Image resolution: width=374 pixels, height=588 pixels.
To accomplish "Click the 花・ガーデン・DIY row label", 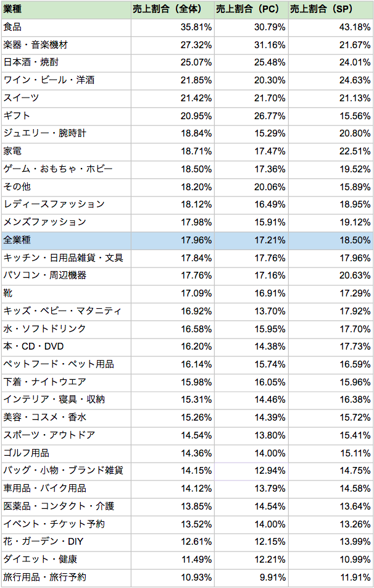I will pos(66,542).
